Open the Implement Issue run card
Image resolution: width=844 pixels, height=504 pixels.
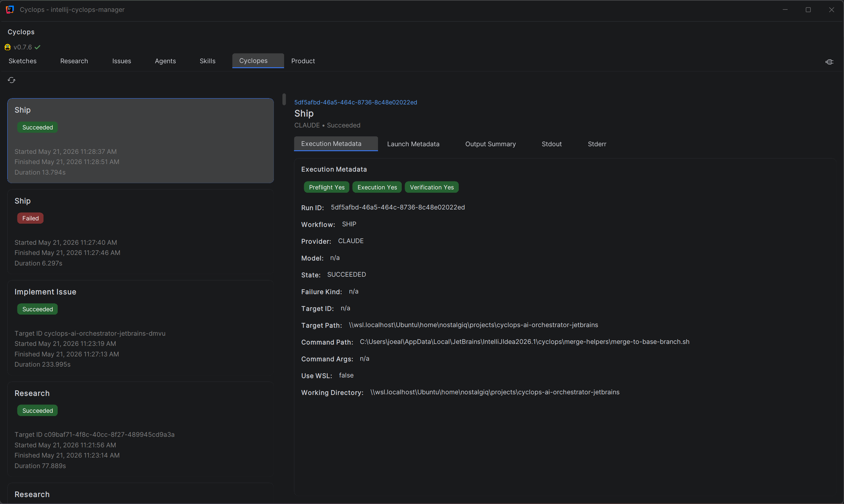[x=140, y=327]
